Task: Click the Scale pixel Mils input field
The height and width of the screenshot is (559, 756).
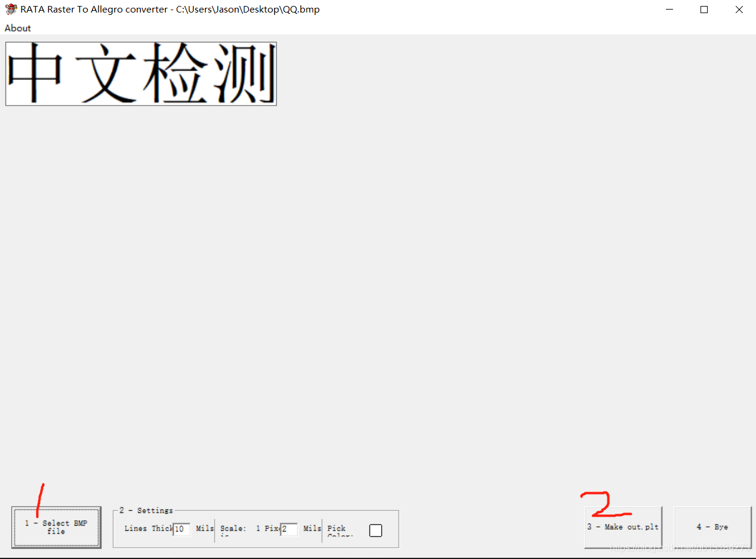Action: pyautogui.click(x=289, y=529)
